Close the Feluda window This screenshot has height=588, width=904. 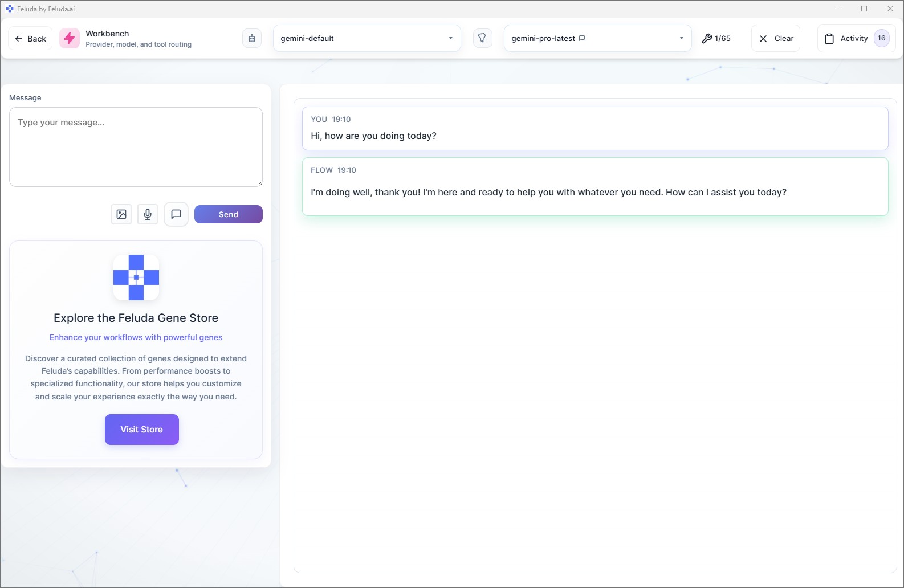tap(890, 9)
